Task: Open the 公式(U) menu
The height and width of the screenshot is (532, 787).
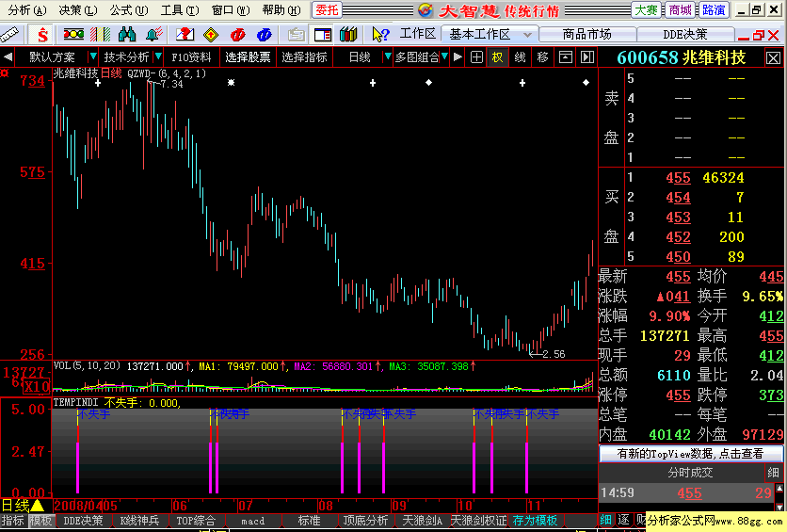Action: (x=129, y=10)
